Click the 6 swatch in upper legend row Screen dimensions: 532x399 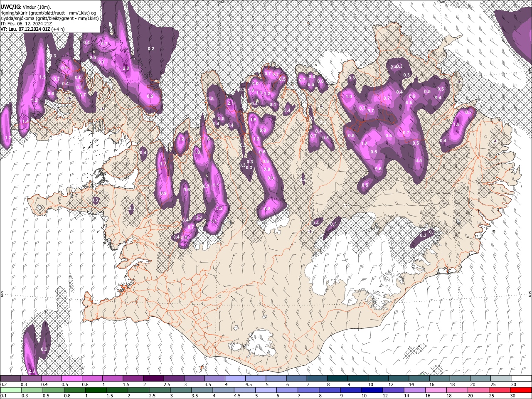pyautogui.click(x=296, y=379)
